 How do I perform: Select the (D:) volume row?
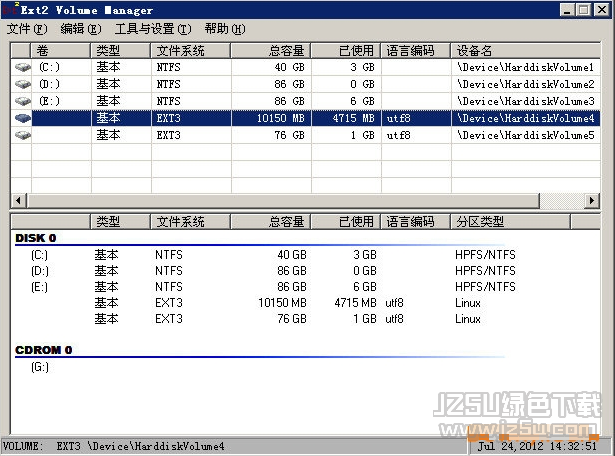306,84
